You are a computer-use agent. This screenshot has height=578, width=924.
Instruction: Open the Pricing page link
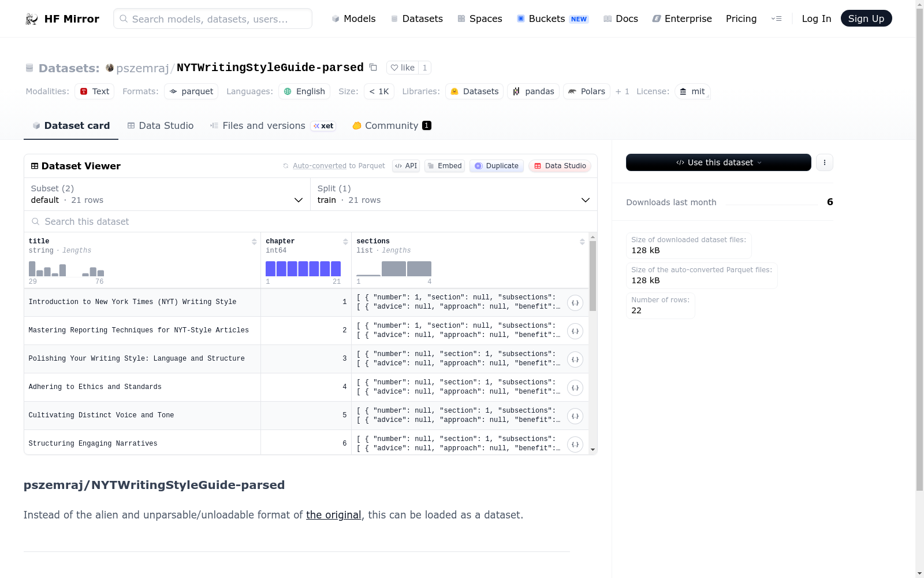741,18
